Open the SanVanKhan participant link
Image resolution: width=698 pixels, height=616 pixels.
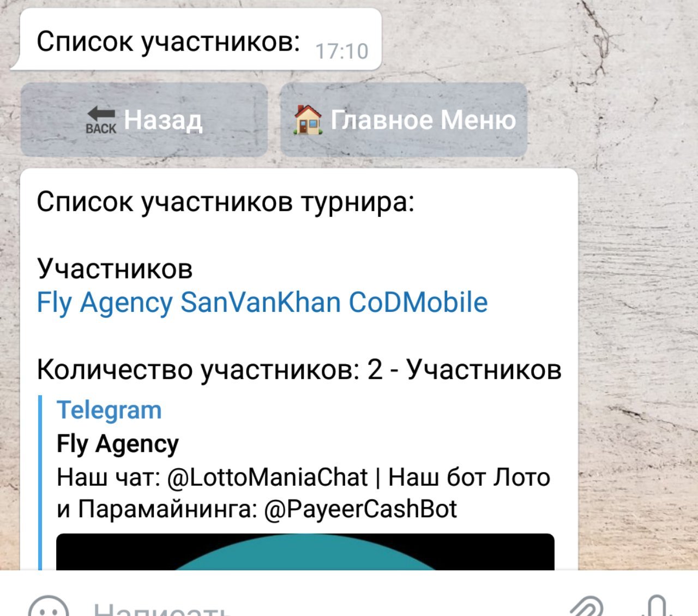261,302
